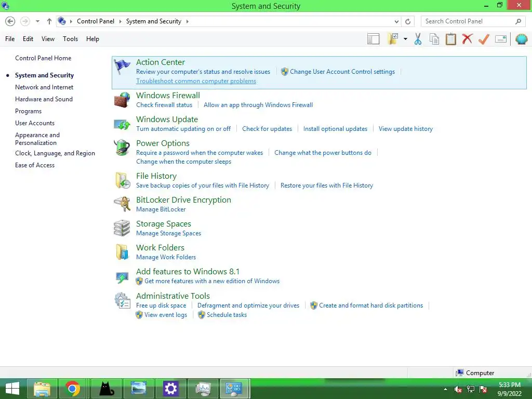Click the orange checkmark toolbar icon

[x=484, y=39]
